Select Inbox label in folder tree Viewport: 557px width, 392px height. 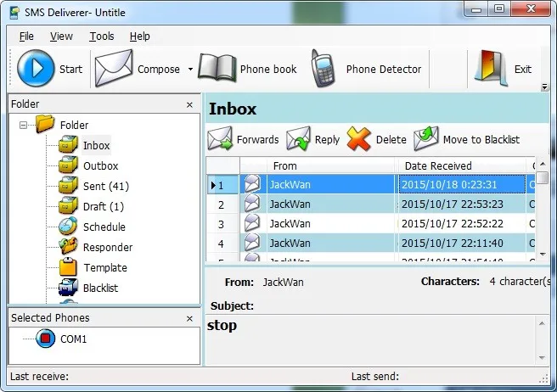[x=96, y=146]
